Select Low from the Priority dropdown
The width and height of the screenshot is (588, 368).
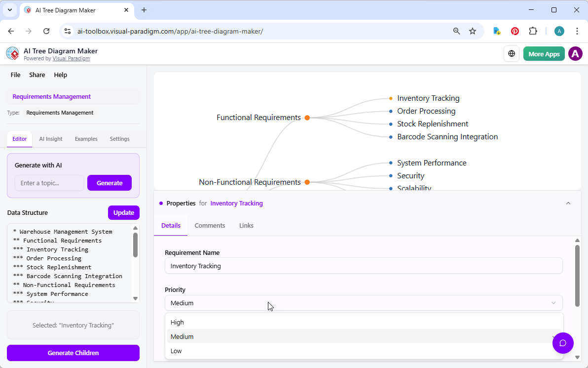click(x=176, y=351)
